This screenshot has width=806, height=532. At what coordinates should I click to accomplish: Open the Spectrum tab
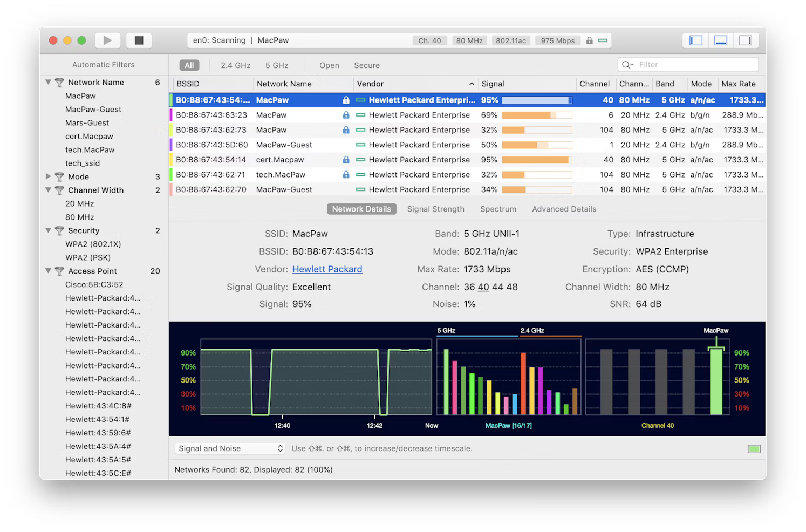[x=498, y=209]
